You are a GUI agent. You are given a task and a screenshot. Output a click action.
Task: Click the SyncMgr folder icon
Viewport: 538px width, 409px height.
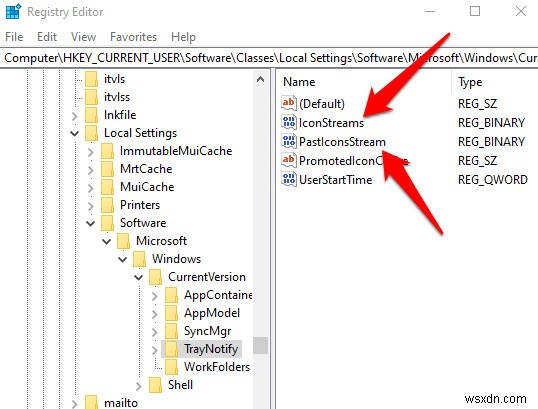pyautogui.click(x=171, y=331)
